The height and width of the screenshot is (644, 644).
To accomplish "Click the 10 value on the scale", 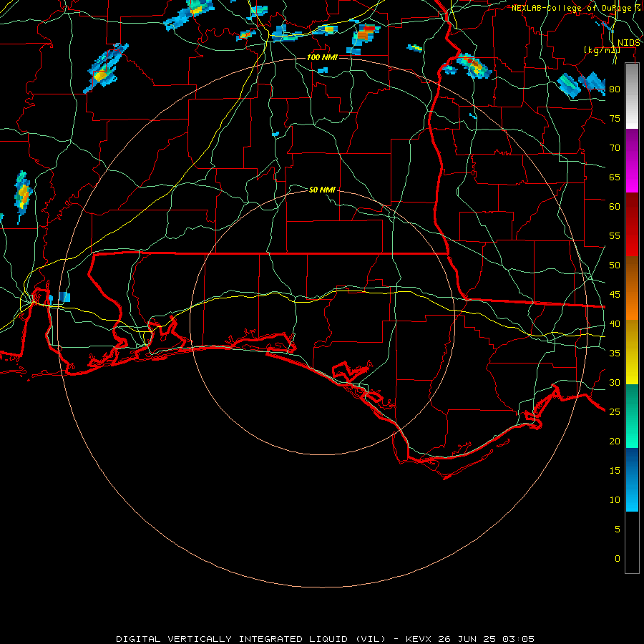I will click(x=615, y=500).
